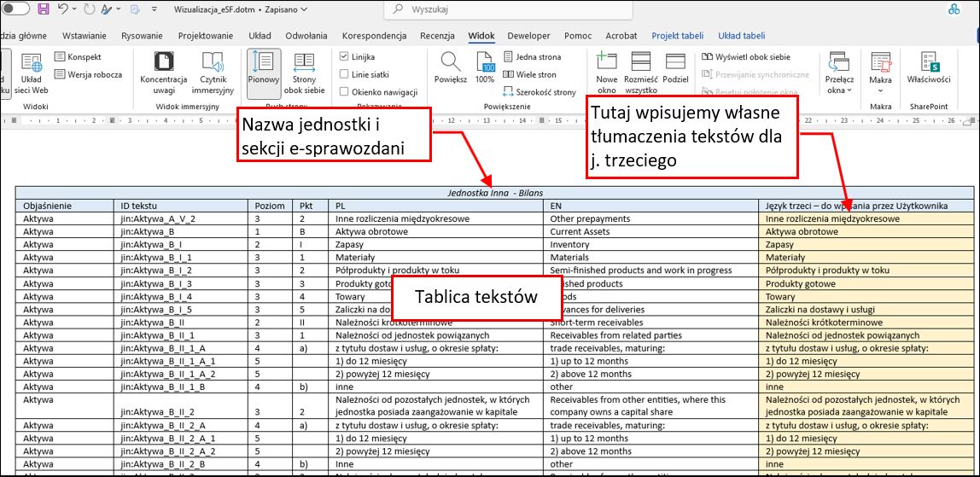Select the Deweloper ribbon tab
Screen dimensions: 980x477
coord(528,36)
